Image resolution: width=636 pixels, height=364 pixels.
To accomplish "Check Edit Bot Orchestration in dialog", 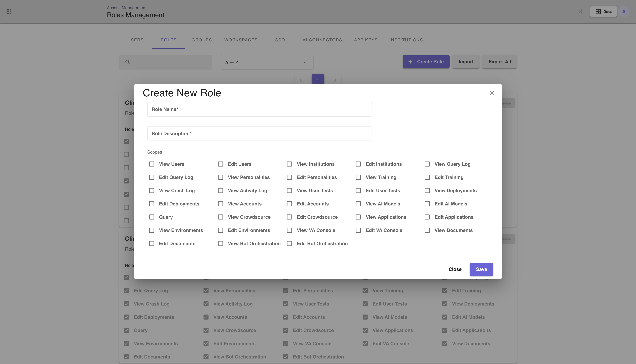I will click(289, 244).
